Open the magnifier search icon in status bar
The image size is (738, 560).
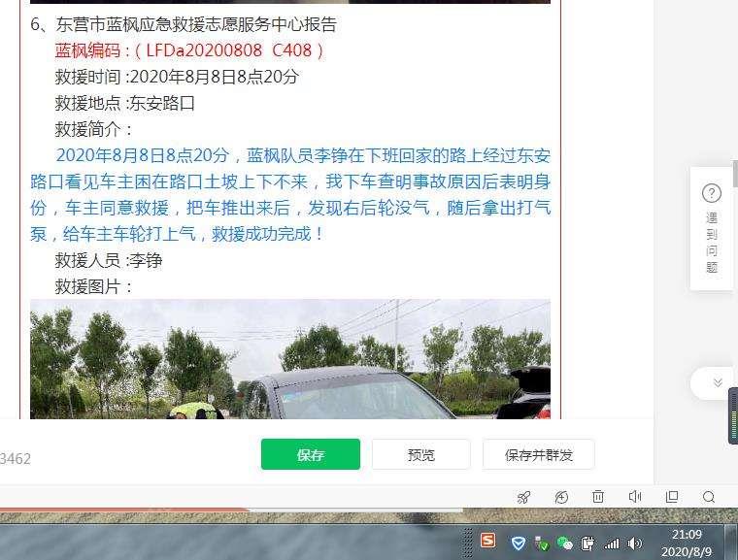[x=709, y=497]
